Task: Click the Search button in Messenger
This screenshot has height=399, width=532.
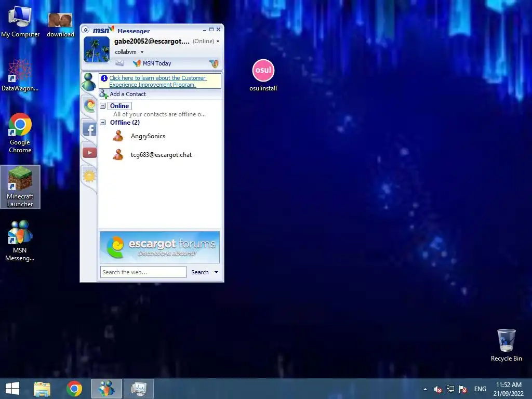Action: pos(200,272)
